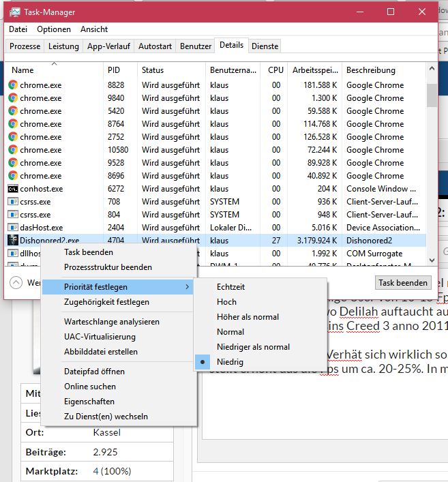Click the Dishonored2.exe game icon
This screenshot has width=448, height=482.
(13, 240)
